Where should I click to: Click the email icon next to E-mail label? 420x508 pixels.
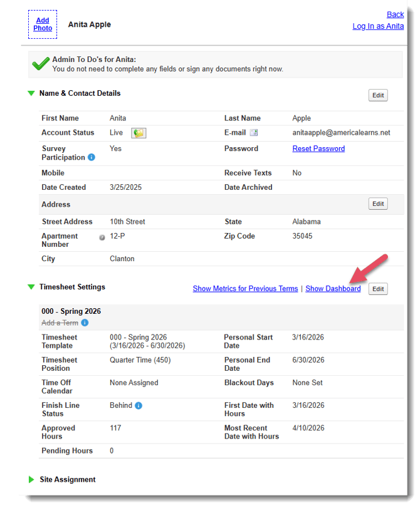click(x=253, y=133)
